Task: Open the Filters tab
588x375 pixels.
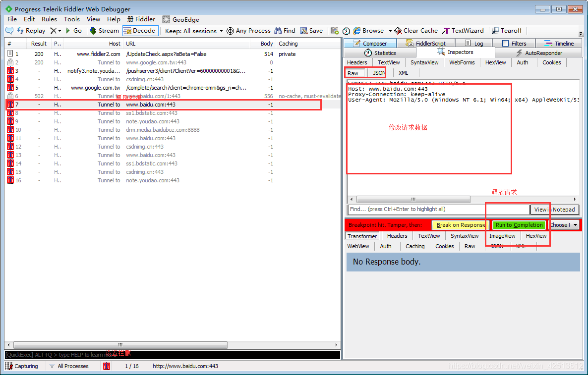Action: click(514, 44)
